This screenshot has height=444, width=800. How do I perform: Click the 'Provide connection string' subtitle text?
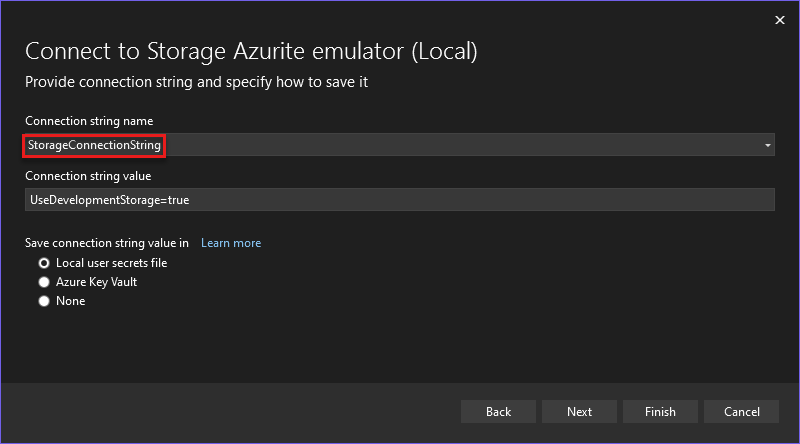197,82
